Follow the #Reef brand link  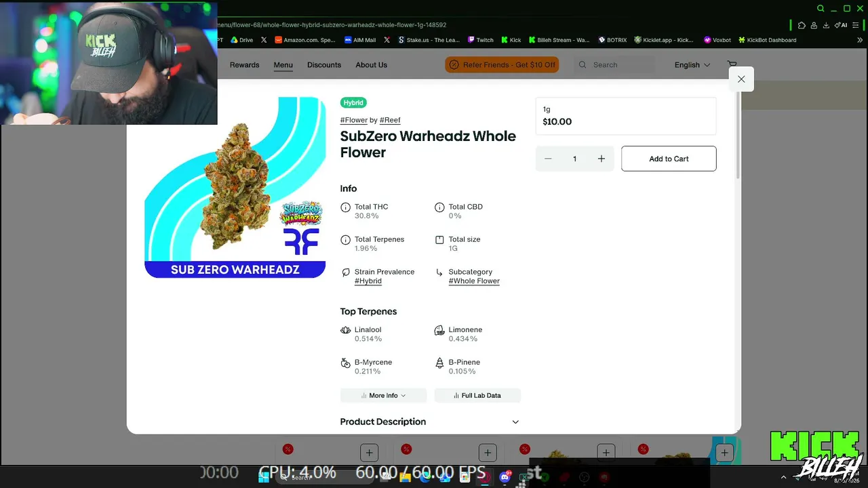(390, 120)
